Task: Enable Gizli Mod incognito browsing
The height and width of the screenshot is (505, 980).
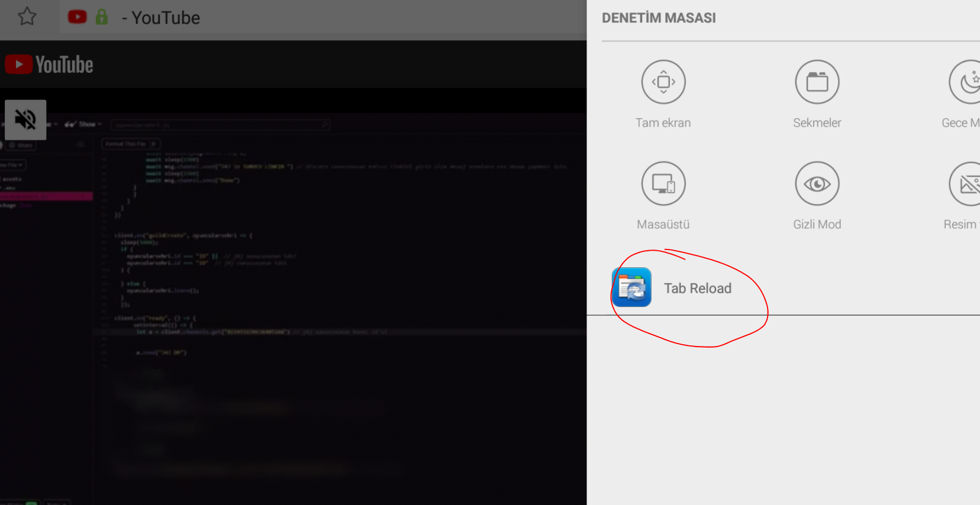Action: [x=817, y=184]
